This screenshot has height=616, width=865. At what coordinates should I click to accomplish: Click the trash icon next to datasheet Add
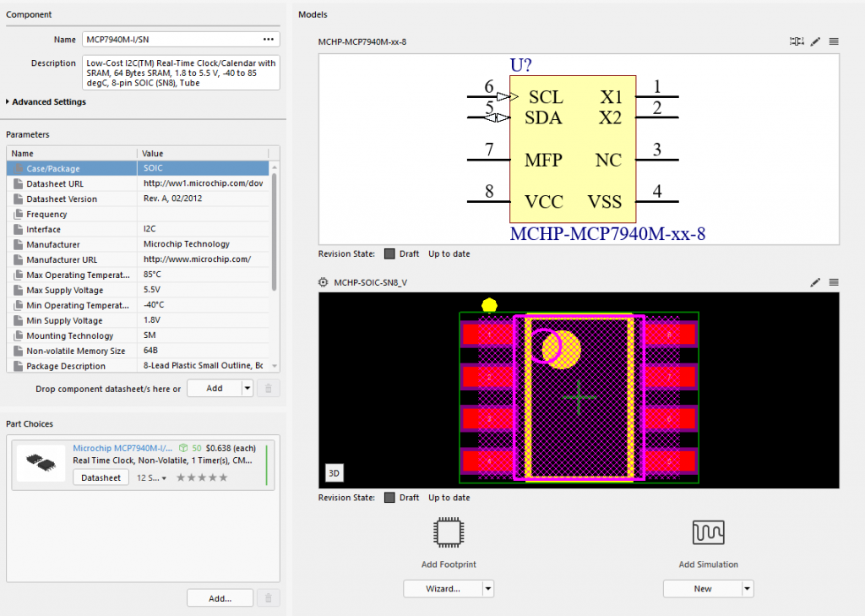tap(269, 389)
